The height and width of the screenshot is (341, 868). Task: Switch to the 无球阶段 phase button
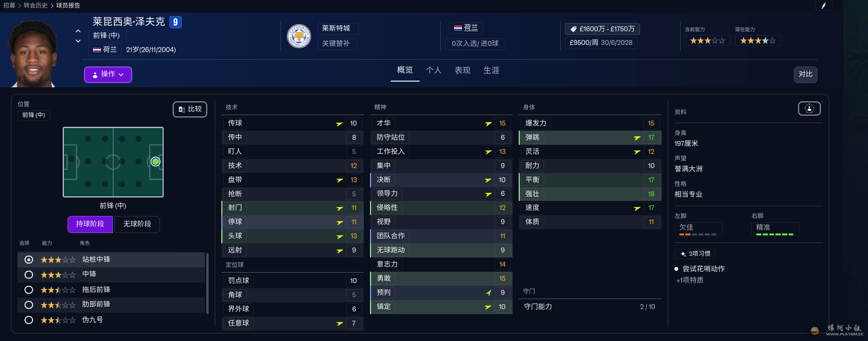(x=137, y=224)
